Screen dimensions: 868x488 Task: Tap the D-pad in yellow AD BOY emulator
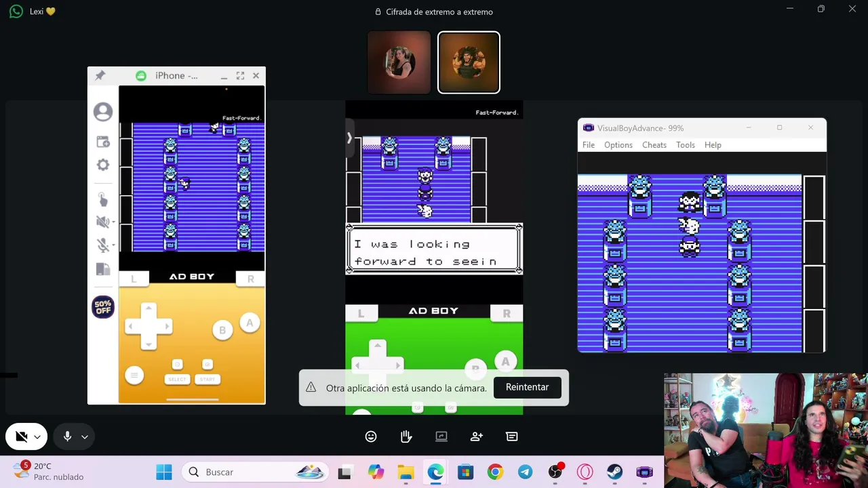pos(149,327)
